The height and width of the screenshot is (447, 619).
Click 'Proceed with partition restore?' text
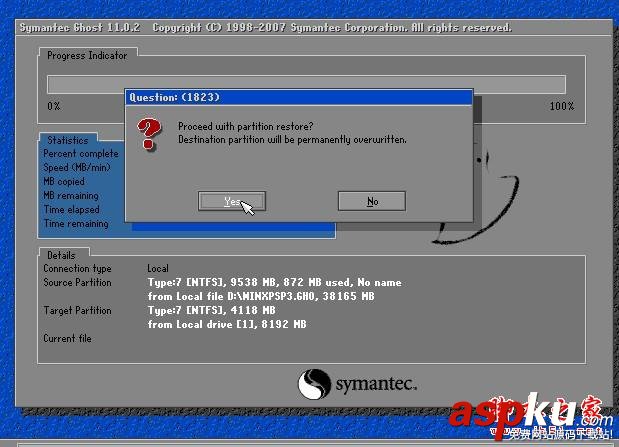coord(246,126)
